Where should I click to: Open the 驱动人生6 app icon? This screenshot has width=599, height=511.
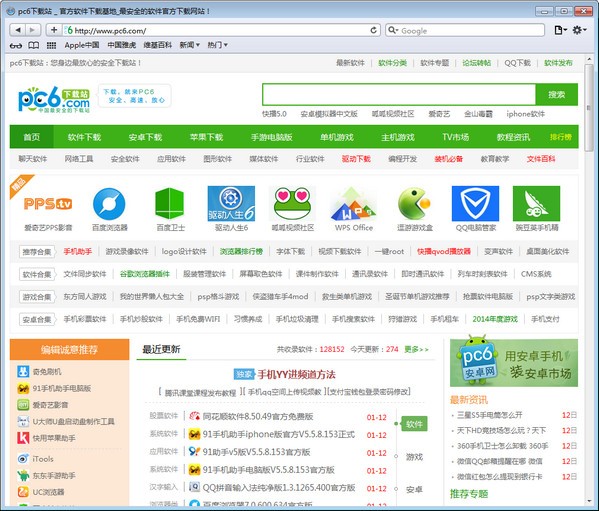[x=231, y=204]
